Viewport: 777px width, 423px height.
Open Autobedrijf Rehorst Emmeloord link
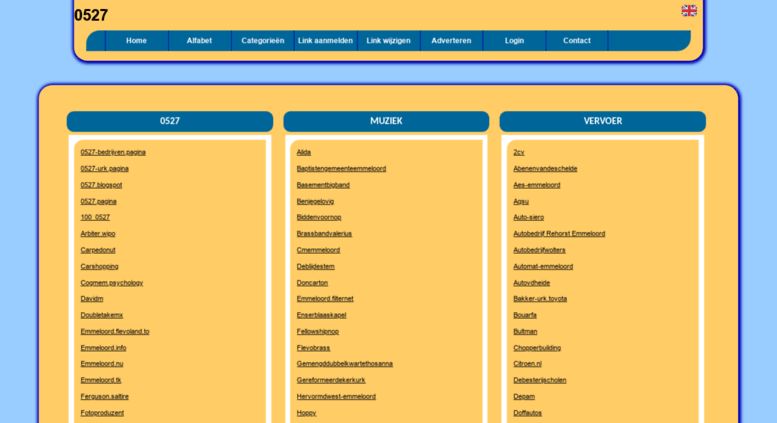pyautogui.click(x=559, y=233)
